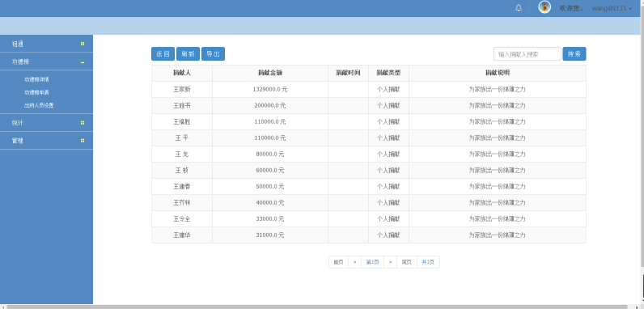Click the previous page arrow «
The width and height of the screenshot is (644, 309).
tap(355, 262)
